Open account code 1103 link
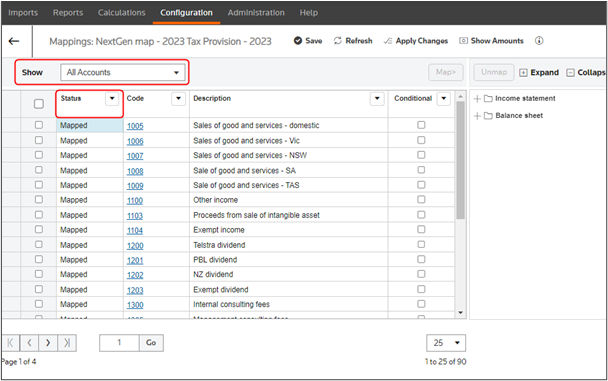 point(135,215)
